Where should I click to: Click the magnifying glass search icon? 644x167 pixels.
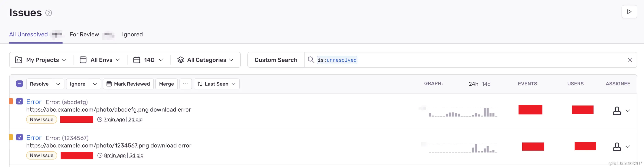(311, 60)
